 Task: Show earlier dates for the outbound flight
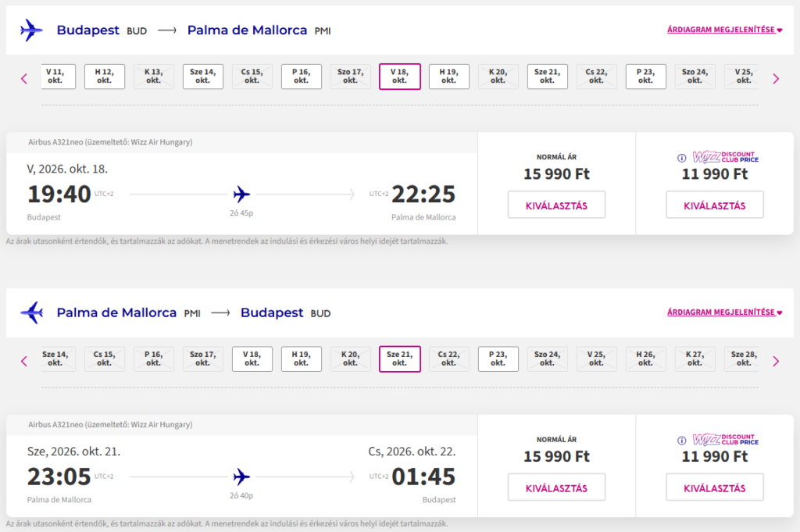click(x=24, y=78)
